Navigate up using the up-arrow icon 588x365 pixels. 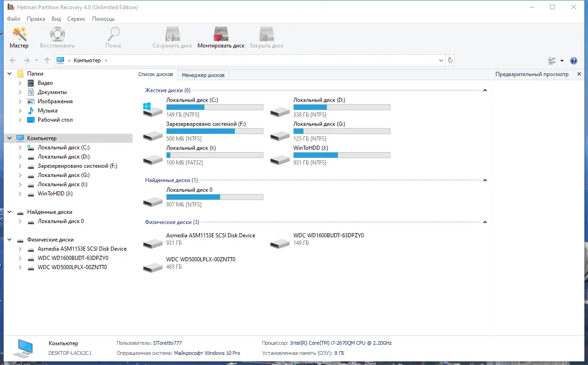(x=47, y=60)
